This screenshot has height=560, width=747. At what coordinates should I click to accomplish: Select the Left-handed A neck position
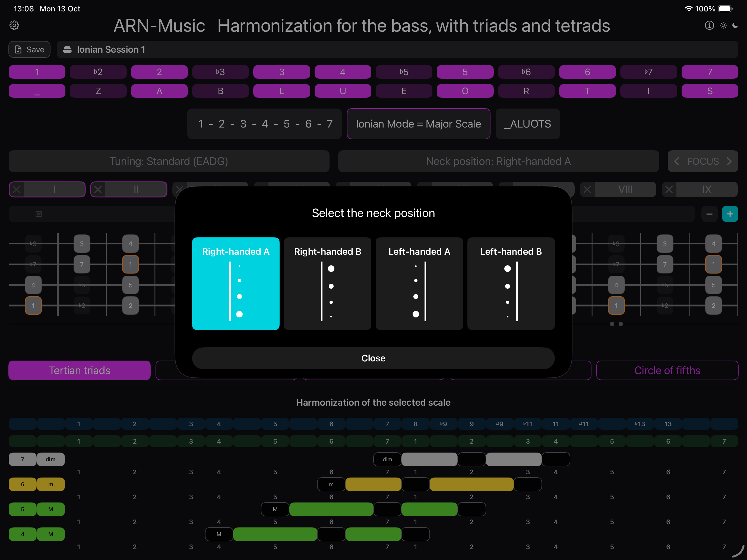(419, 284)
